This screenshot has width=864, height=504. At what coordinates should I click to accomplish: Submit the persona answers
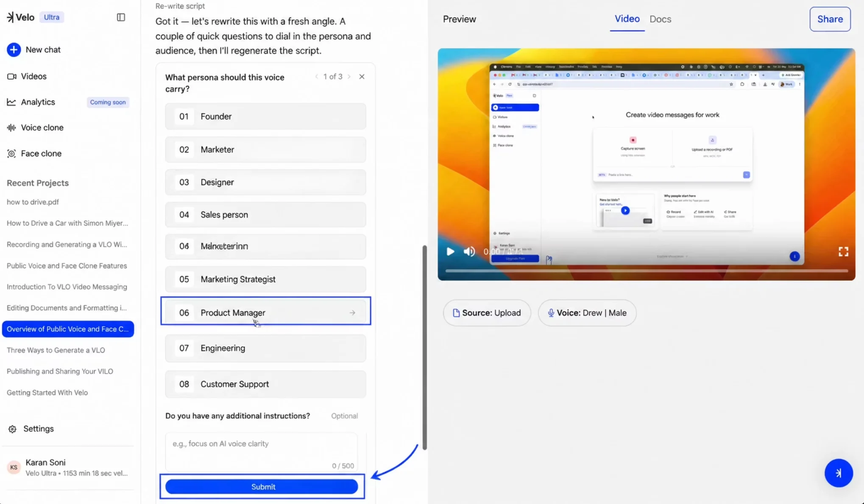[262, 487]
